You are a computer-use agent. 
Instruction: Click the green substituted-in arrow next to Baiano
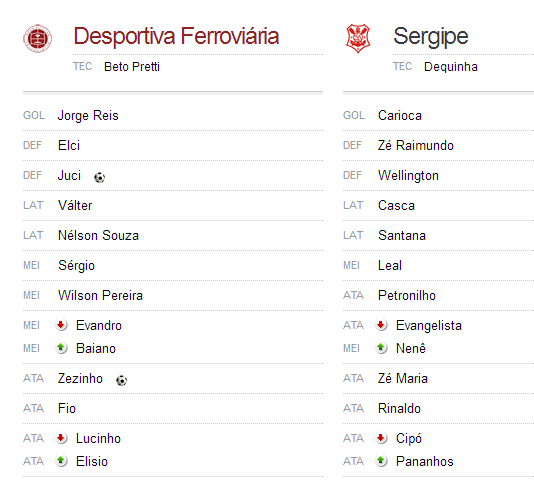[x=61, y=348]
